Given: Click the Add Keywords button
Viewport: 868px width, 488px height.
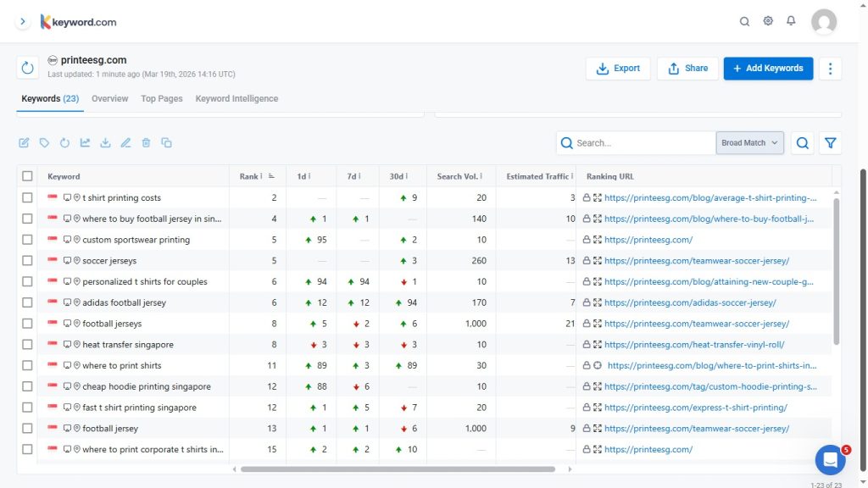Looking at the screenshot, I should (768, 68).
